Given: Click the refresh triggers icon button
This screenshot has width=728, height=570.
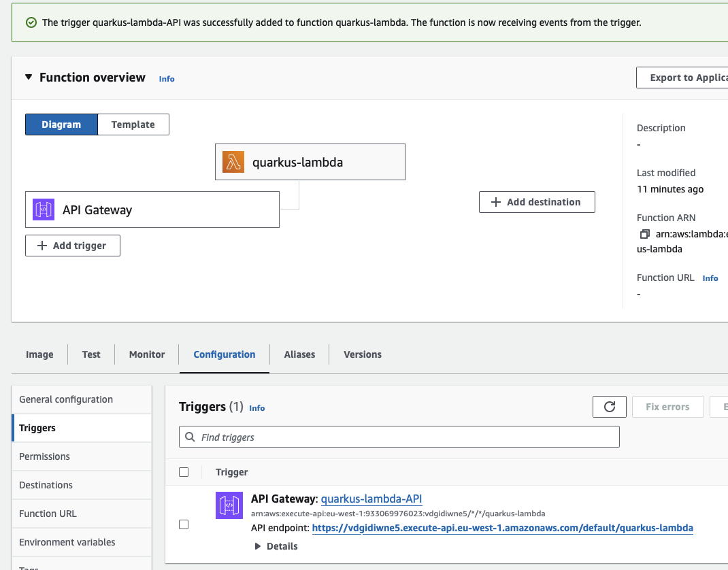Looking at the screenshot, I should pyautogui.click(x=609, y=407).
